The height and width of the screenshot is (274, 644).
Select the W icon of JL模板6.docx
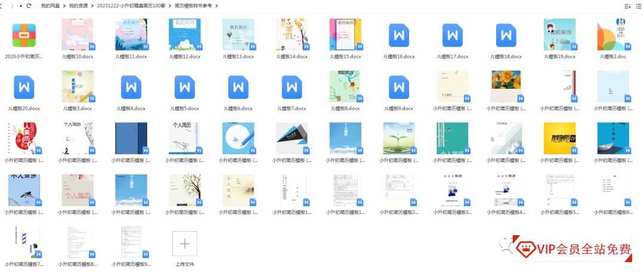point(238,87)
